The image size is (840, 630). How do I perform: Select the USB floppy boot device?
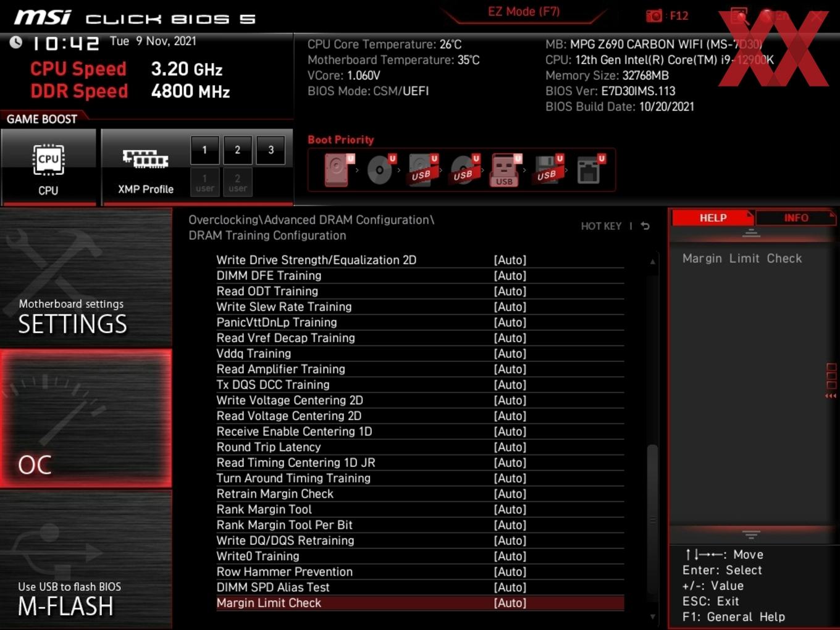tap(548, 169)
